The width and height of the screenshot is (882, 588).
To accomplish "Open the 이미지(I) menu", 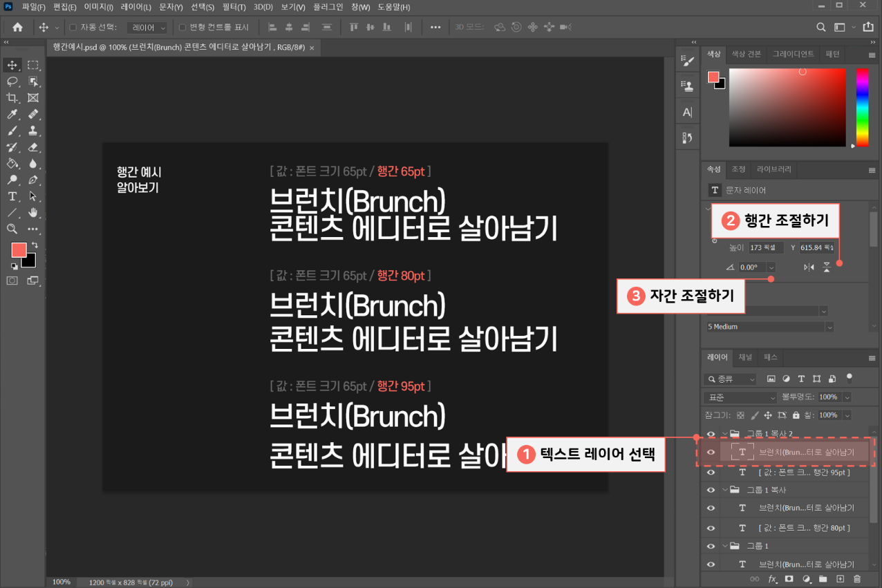I will pos(98,7).
